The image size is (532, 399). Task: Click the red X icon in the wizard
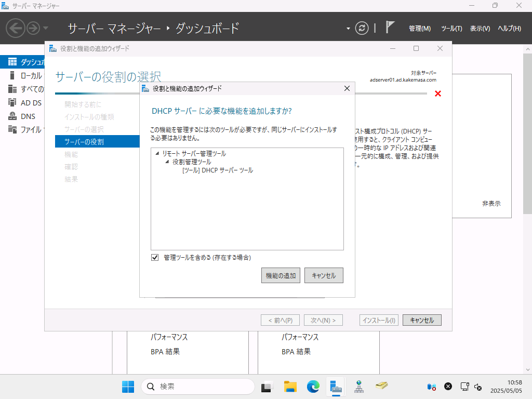point(437,94)
